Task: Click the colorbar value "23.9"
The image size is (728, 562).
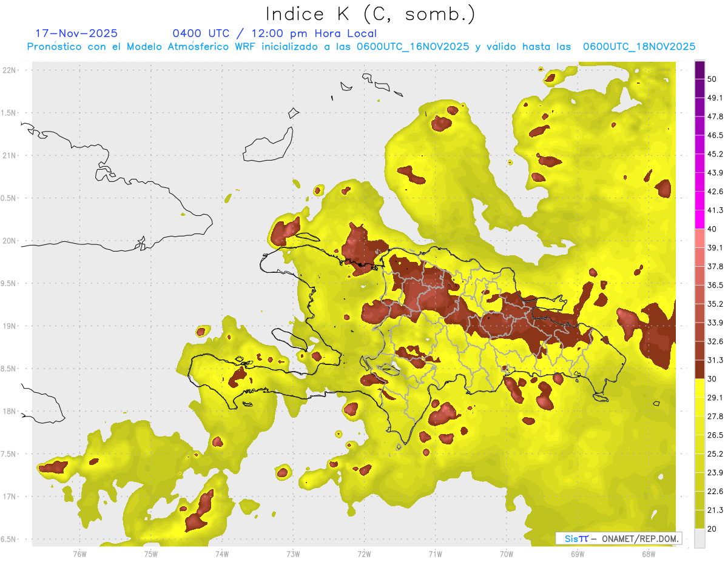Action: coord(715,472)
